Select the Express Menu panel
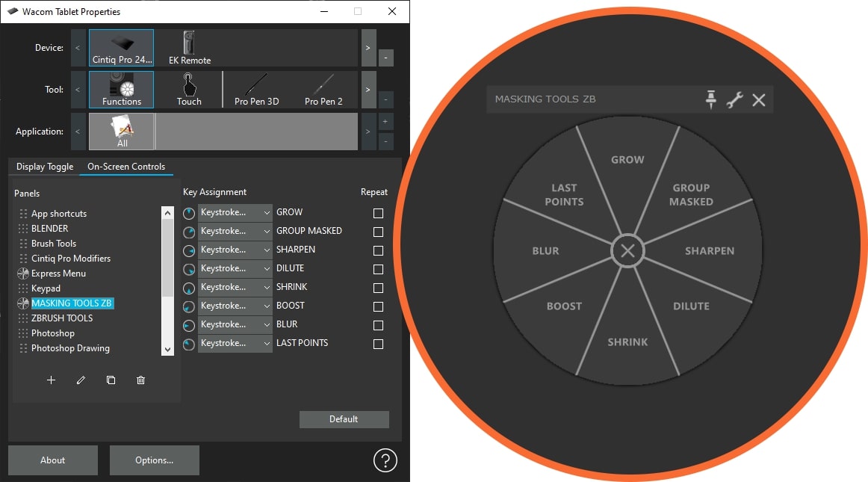Screen dimensions: 868x482 [x=58, y=274]
